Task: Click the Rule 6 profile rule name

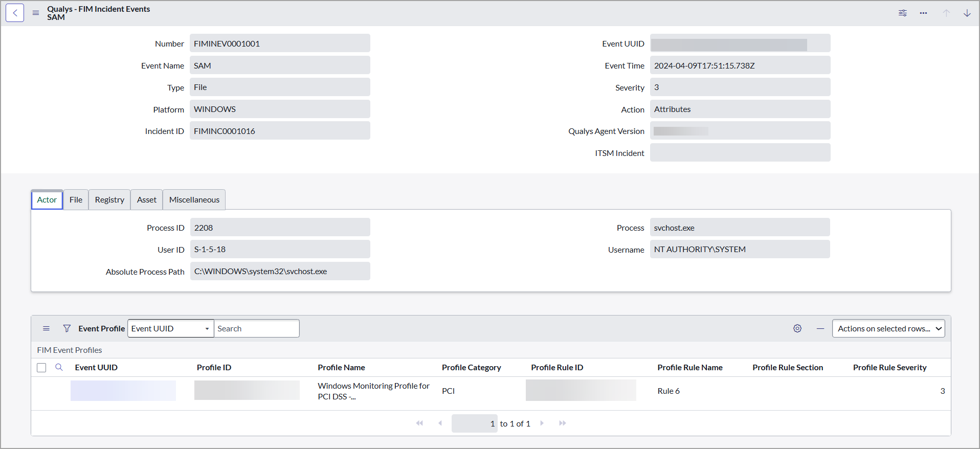Action: pos(669,391)
